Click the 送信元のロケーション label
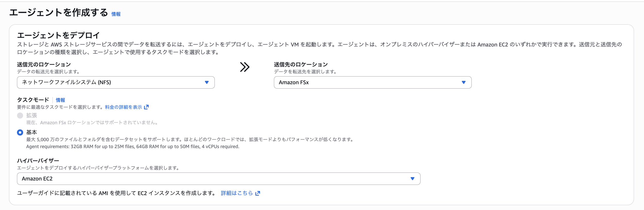The image size is (644, 210). tap(44, 64)
